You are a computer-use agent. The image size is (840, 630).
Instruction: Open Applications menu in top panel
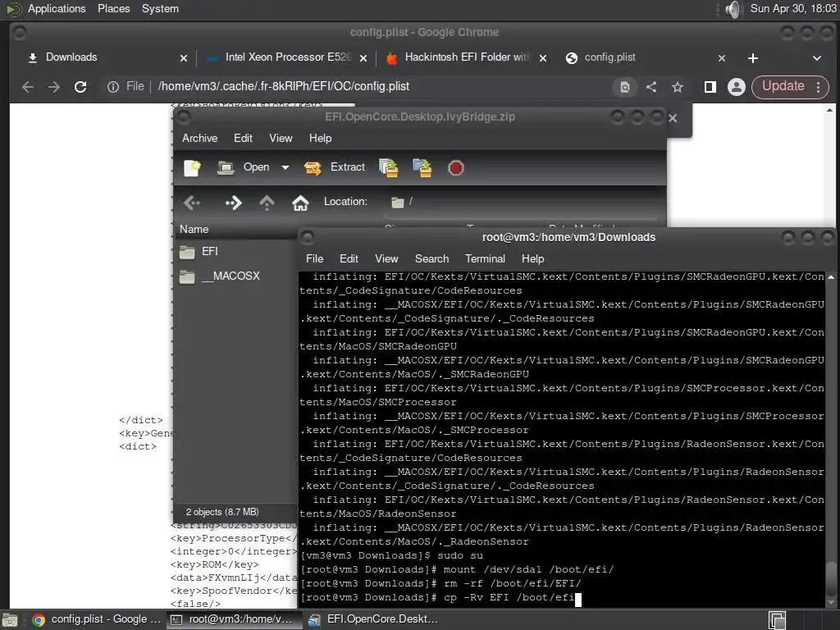(57, 8)
